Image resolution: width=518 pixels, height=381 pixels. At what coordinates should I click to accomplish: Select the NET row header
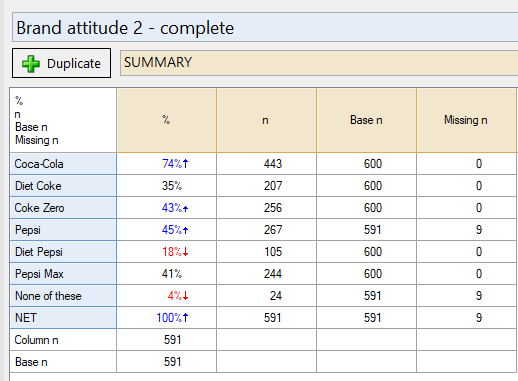tap(63, 318)
